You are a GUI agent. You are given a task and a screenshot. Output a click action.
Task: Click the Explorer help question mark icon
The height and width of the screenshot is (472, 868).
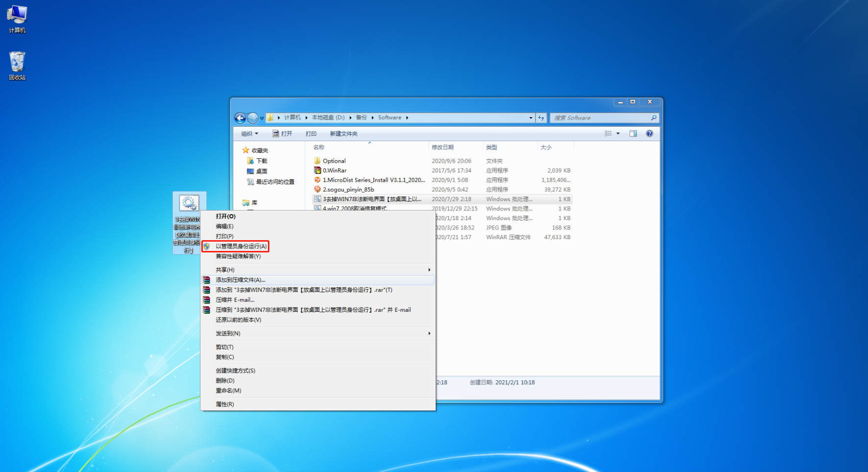click(649, 134)
